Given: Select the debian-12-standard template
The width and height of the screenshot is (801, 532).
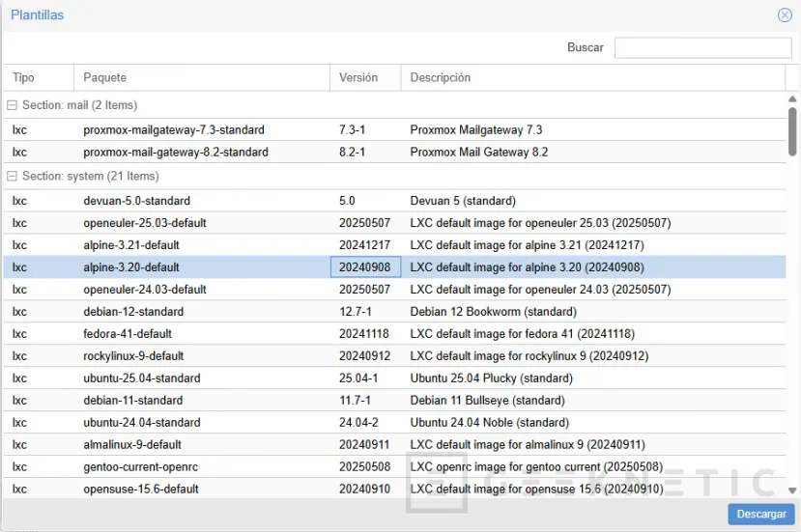Looking at the screenshot, I should point(394,312).
